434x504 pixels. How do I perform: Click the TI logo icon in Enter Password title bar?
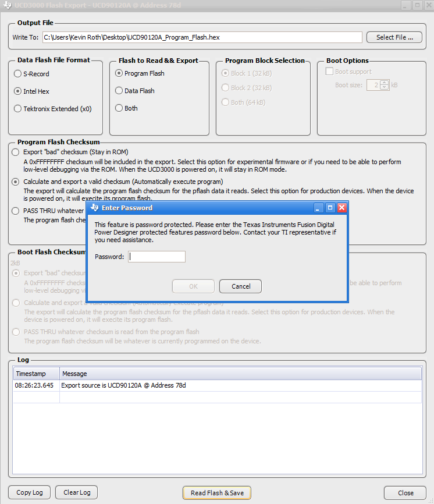pos(94,208)
